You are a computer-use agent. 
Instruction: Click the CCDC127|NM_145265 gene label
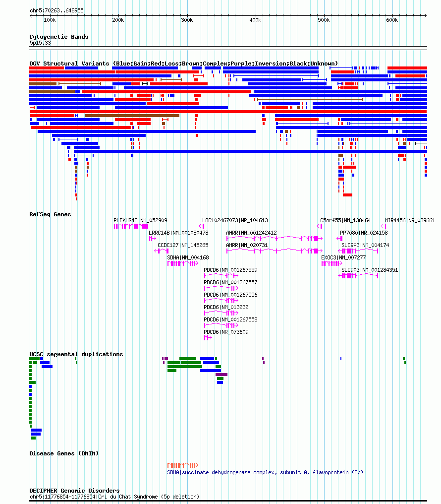click(183, 245)
